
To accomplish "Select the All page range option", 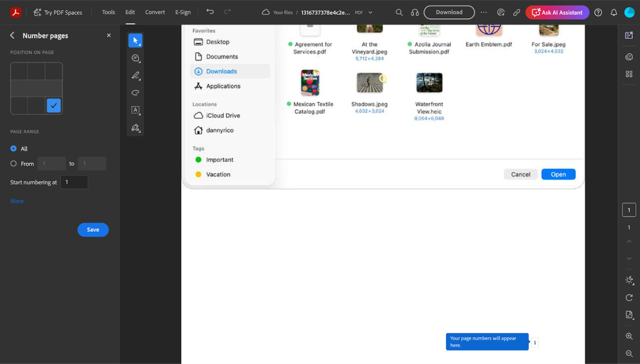I will coord(13,148).
